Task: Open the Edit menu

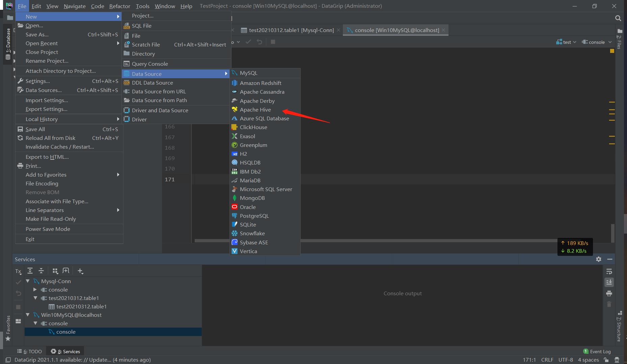Action: coord(36,6)
